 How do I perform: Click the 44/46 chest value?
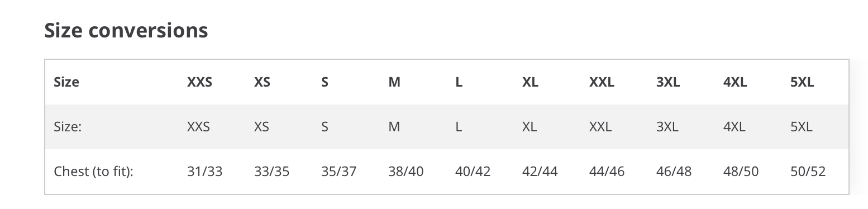[607, 172]
